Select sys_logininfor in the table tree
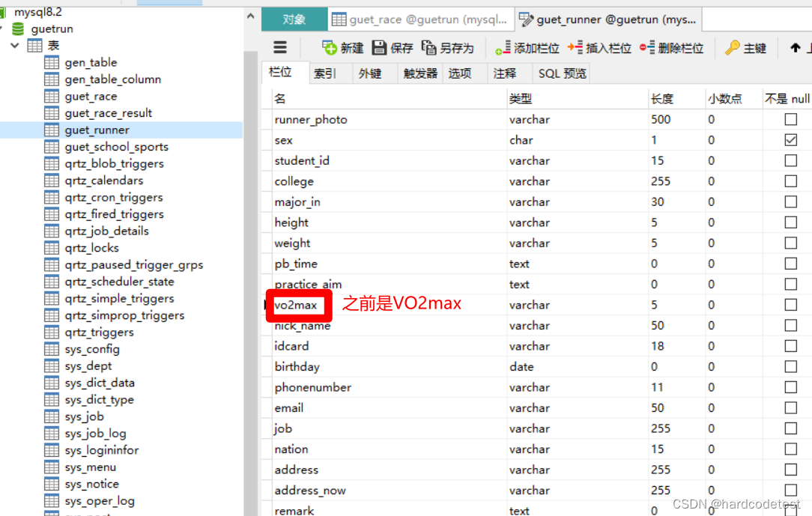 [x=102, y=450]
